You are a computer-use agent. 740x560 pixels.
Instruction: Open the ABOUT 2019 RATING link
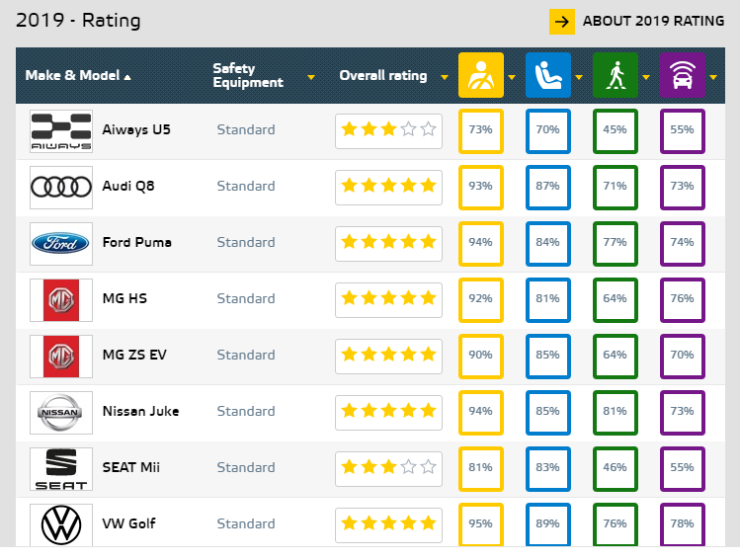pos(653,21)
